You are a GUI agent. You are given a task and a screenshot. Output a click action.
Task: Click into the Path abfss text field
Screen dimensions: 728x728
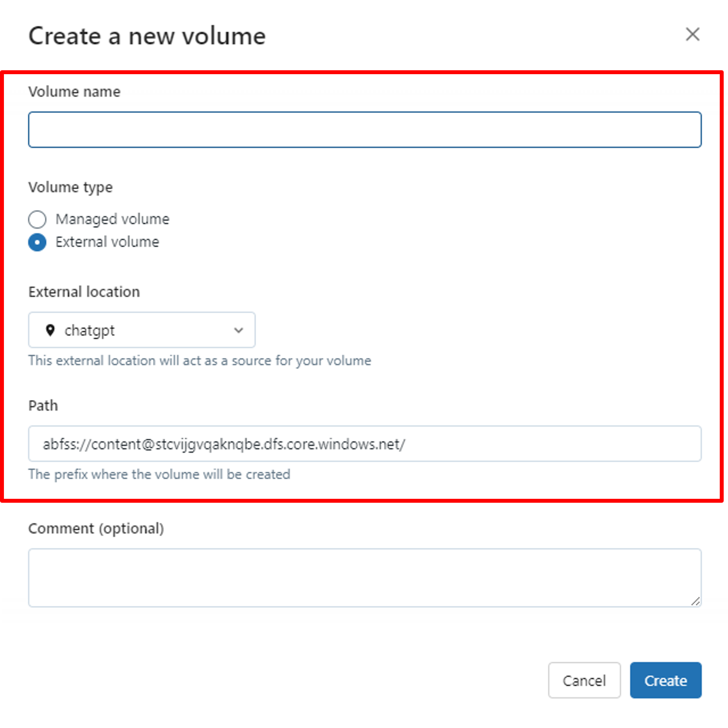point(364,444)
